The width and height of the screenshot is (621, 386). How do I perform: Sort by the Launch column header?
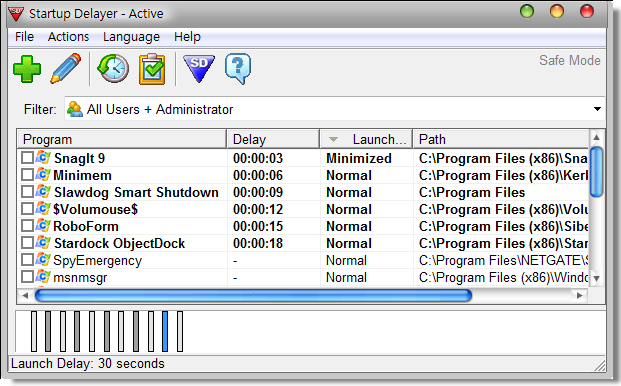366,139
